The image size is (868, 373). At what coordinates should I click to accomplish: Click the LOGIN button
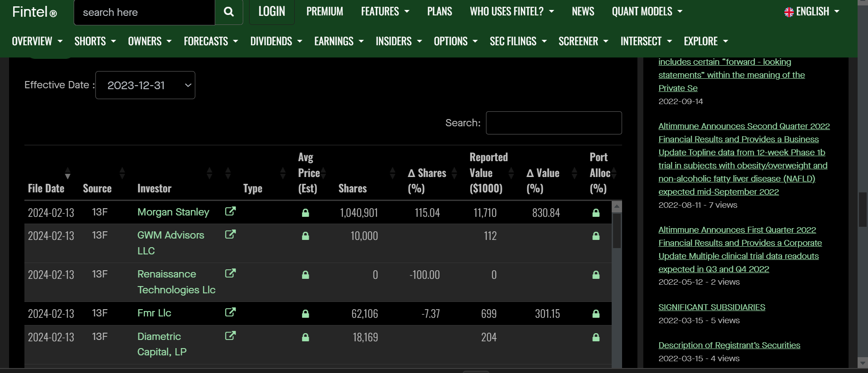(x=272, y=12)
